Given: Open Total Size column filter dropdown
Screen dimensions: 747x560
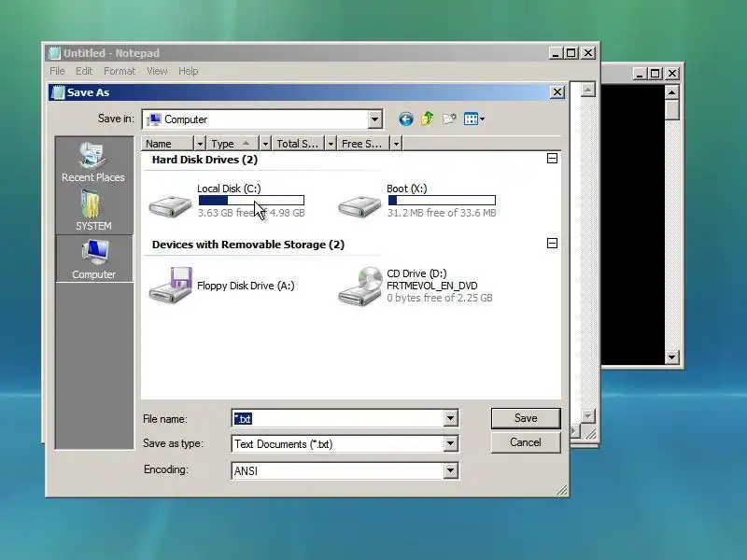Looking at the screenshot, I should (x=331, y=144).
